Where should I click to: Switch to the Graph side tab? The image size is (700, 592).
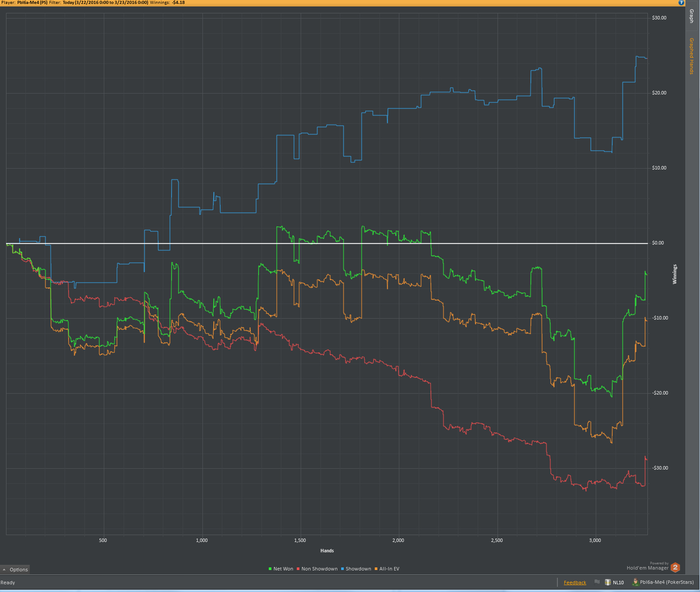pyautogui.click(x=692, y=17)
